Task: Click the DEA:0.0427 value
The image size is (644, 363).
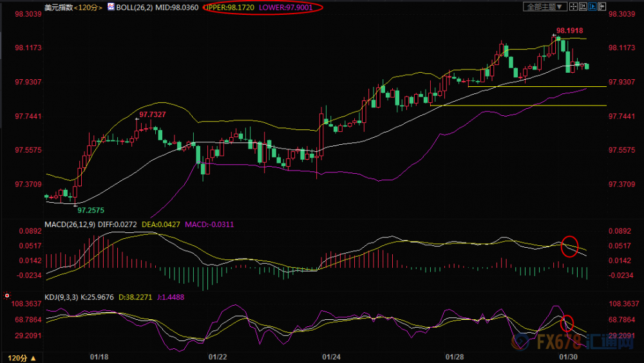Action: coord(160,224)
